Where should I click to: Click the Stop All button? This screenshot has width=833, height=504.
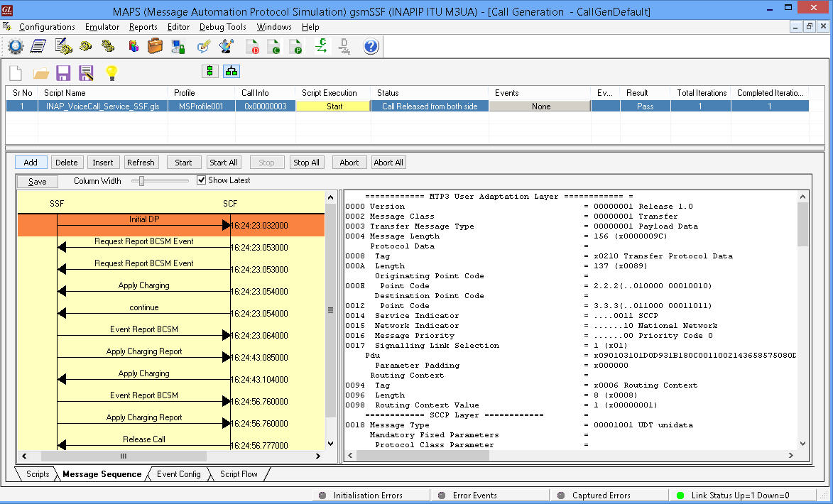(x=306, y=162)
